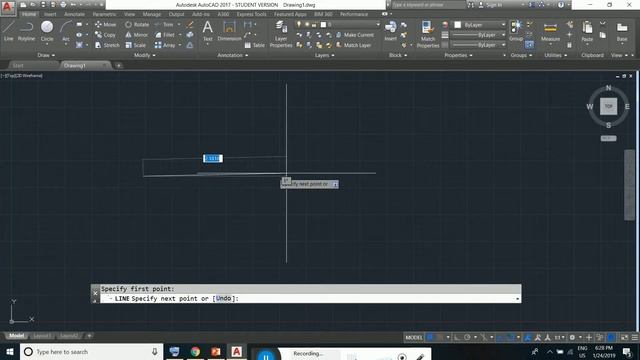Choose the Scale command
The width and height of the screenshot is (640, 360).
tap(136, 45)
